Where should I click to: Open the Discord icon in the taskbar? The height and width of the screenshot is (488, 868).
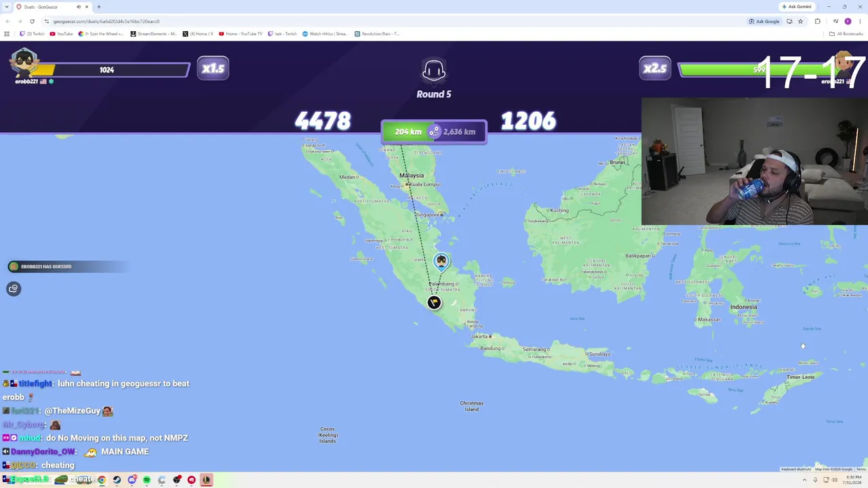132,480
